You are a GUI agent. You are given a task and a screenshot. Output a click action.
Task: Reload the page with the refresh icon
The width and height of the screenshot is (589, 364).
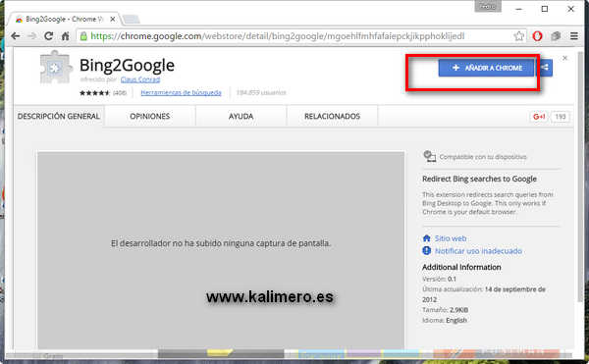(48, 36)
